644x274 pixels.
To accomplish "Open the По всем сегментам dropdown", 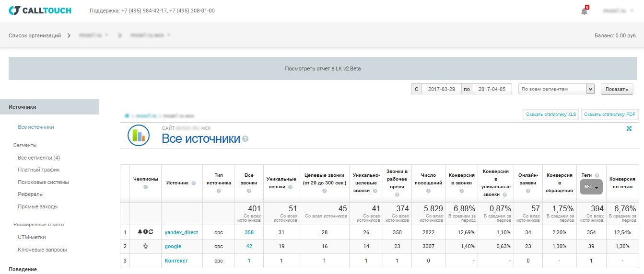I will 556,89.
